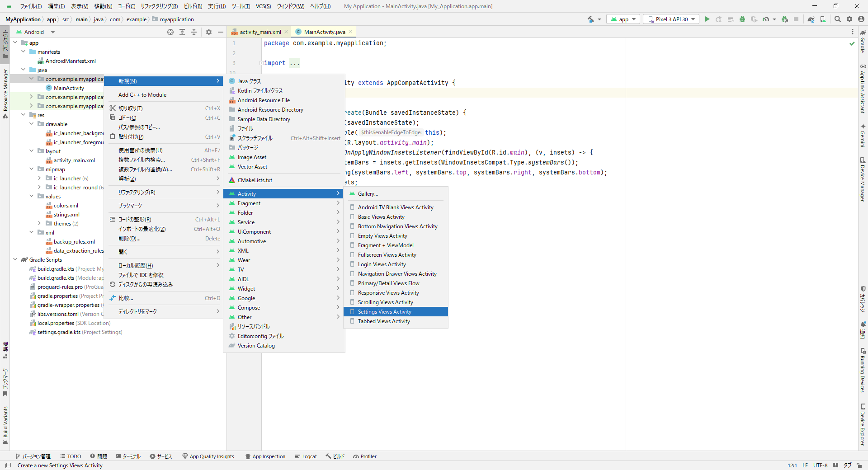Choose Settings Views Activity from submenu
The image size is (868, 470).
coord(384,312)
